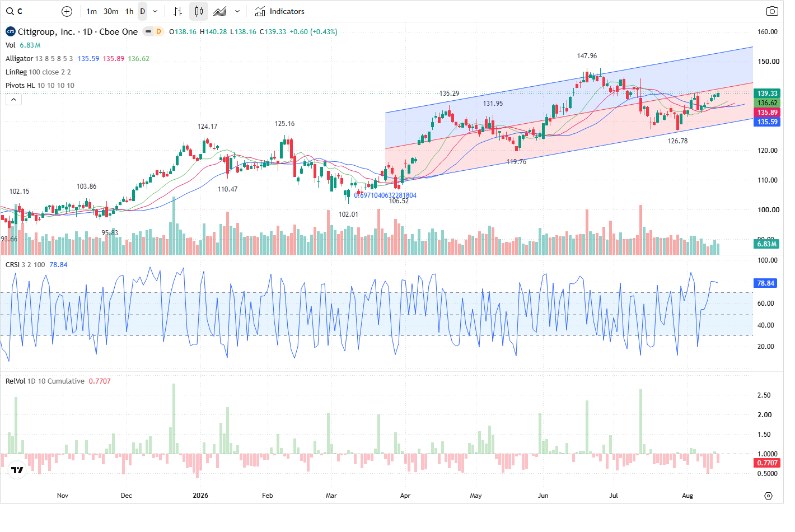Click the 135.59 blue Alligator price label
This screenshot has width=795, height=532.
[767, 122]
